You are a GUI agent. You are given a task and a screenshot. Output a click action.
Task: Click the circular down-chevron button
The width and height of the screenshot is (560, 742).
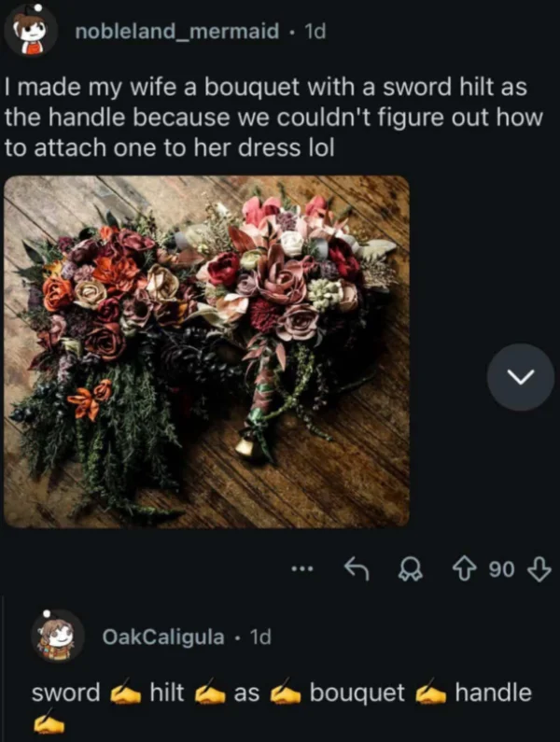click(x=520, y=377)
